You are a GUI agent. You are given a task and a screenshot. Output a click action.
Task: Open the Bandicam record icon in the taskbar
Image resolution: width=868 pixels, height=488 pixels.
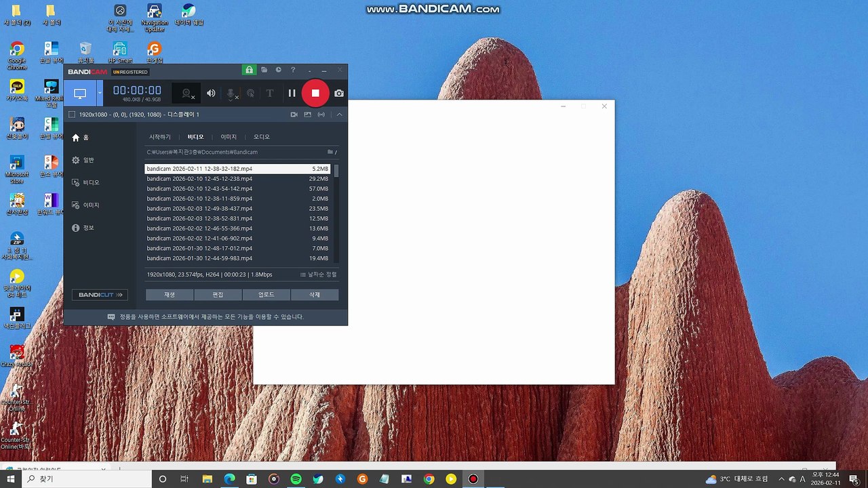[x=473, y=479]
